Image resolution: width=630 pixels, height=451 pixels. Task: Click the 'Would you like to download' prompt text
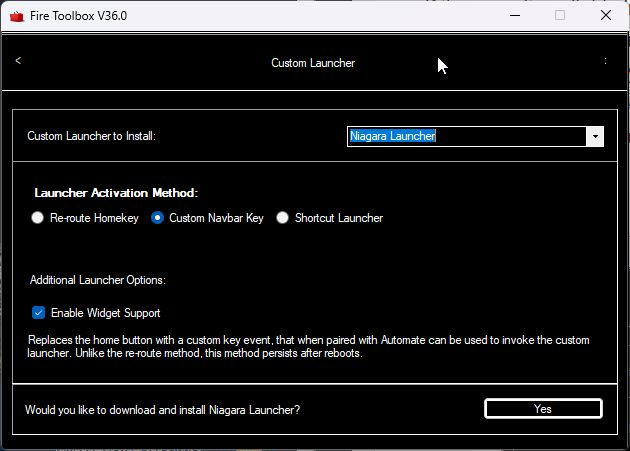pyautogui.click(x=162, y=410)
